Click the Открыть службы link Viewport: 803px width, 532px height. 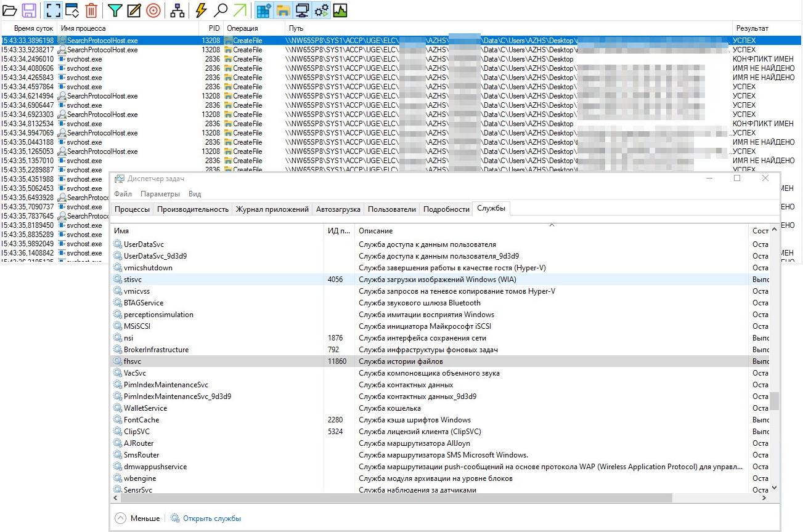click(x=211, y=518)
